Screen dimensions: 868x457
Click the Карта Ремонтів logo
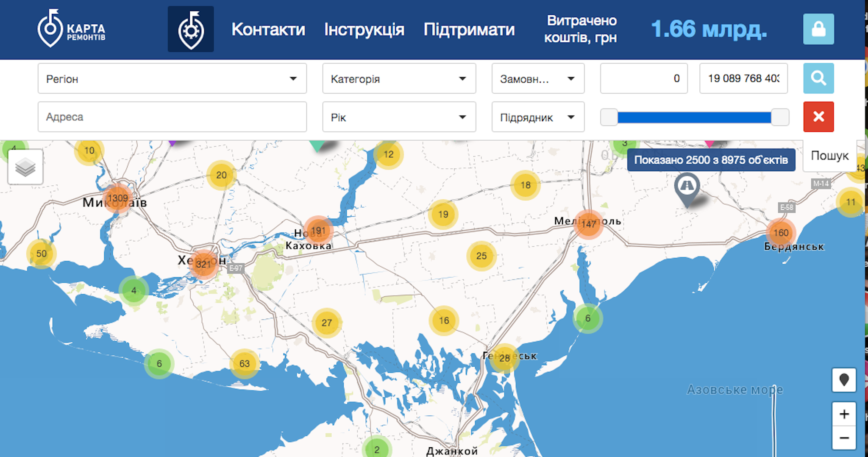(x=71, y=29)
